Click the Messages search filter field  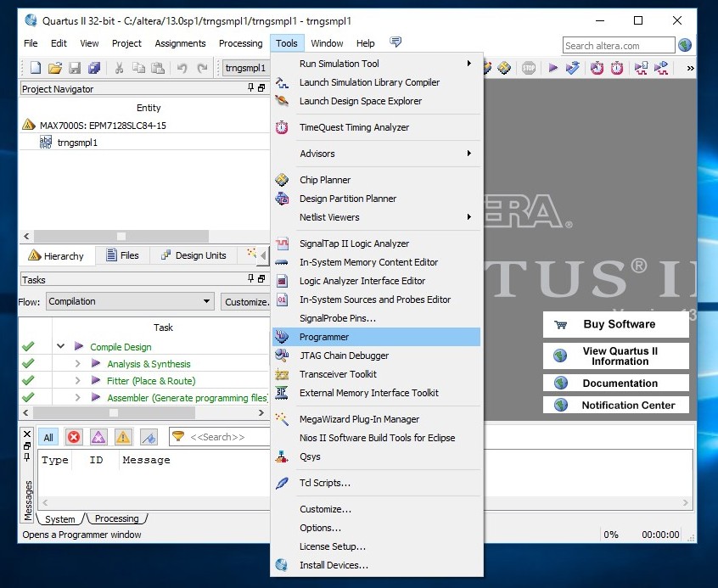tap(220, 437)
